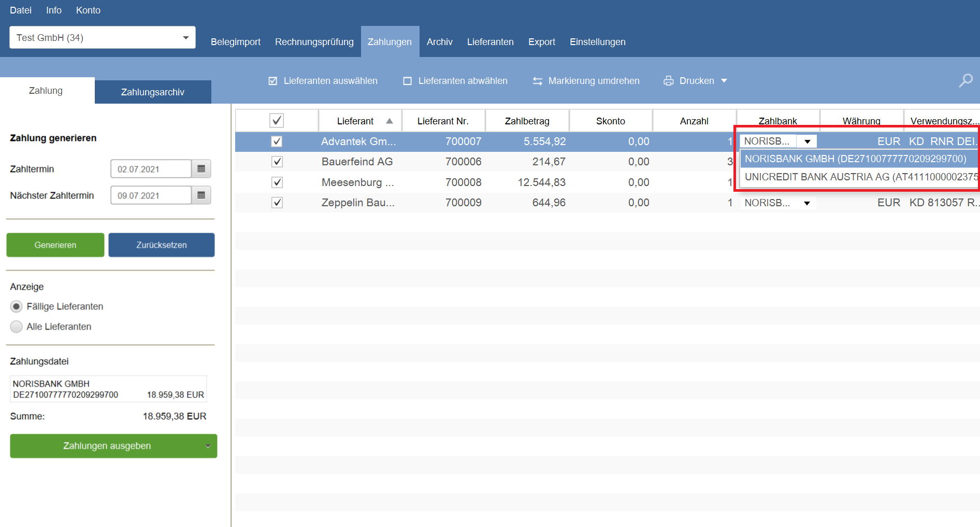
Task: Select the Fällige Lieferanten radio button
Action: (x=17, y=307)
